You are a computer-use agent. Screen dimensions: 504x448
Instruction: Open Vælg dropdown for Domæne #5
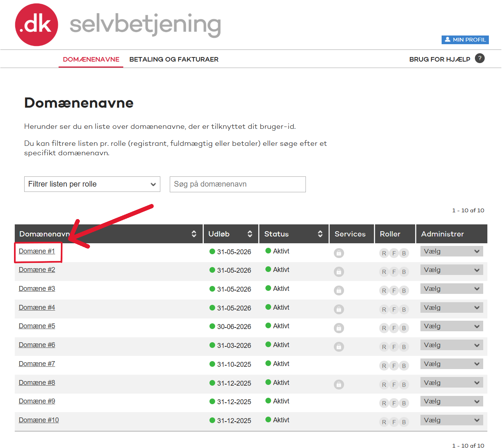click(452, 326)
